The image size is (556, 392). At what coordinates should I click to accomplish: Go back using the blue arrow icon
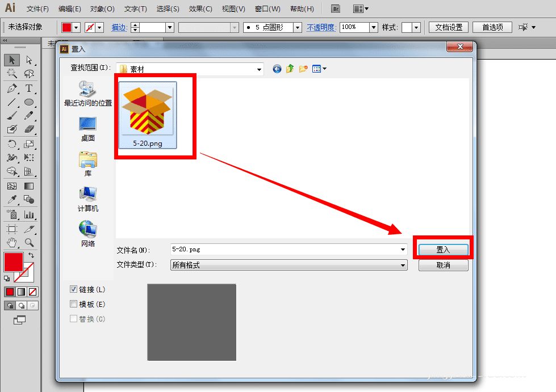(277, 69)
